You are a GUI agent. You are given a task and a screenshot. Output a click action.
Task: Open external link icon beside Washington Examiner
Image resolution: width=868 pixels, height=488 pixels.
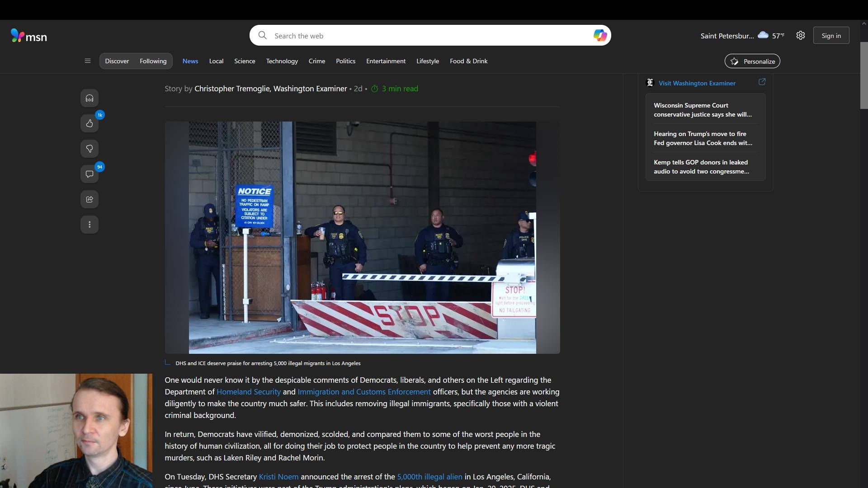[x=762, y=82]
